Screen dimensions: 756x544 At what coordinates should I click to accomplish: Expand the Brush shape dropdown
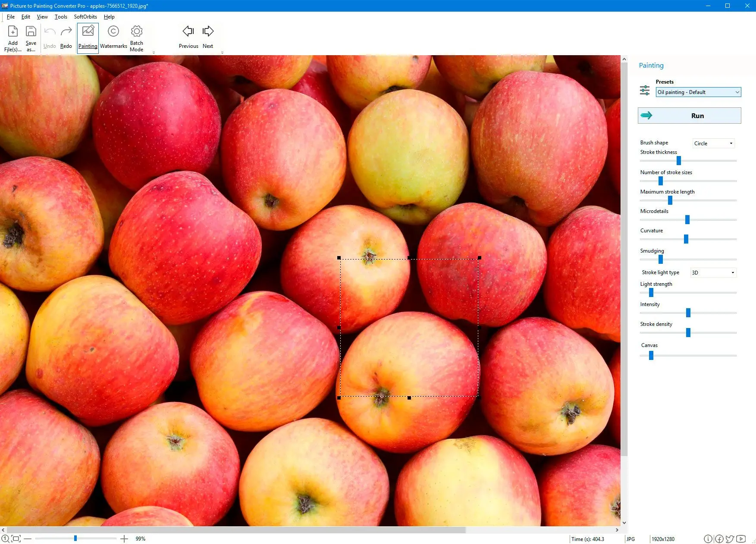pyautogui.click(x=713, y=144)
